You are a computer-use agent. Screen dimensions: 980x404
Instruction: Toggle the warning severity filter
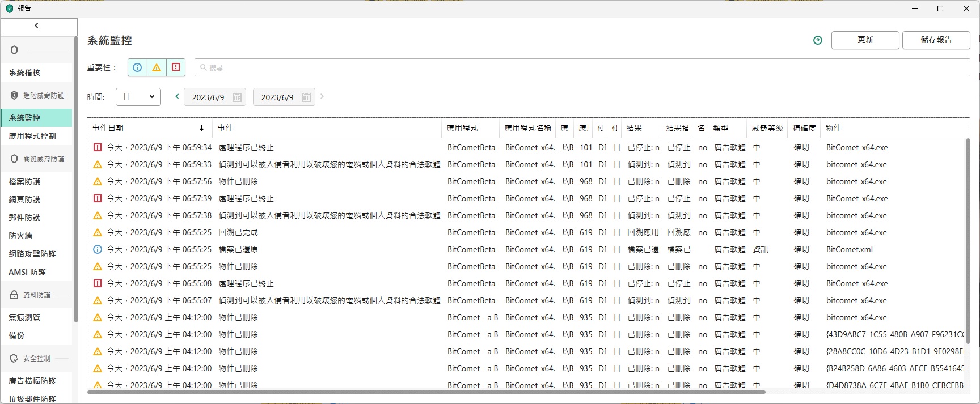[157, 67]
